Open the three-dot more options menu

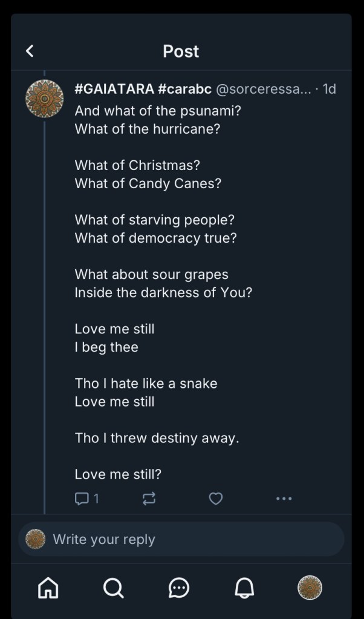click(x=284, y=499)
